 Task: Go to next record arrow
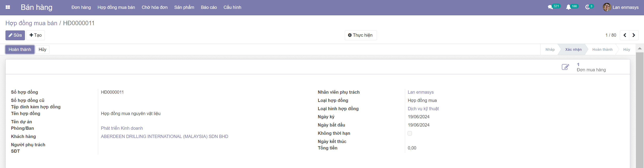click(634, 35)
